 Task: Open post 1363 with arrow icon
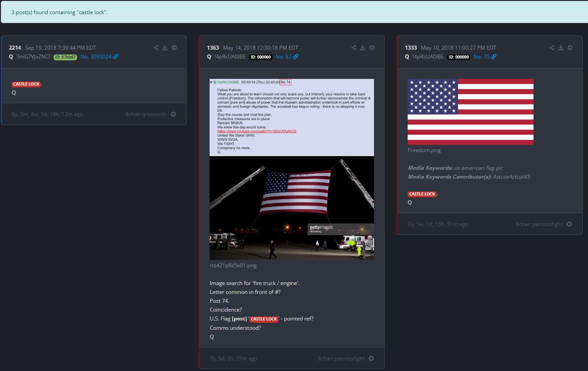point(372,48)
